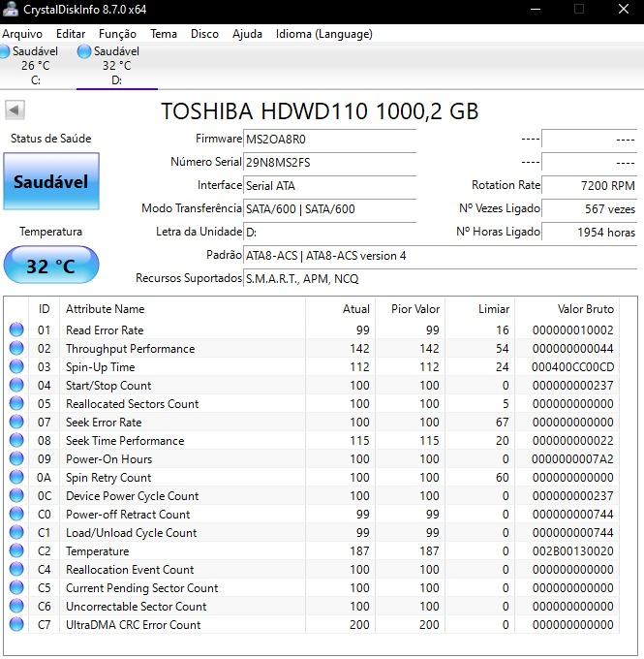Viewport: 644px width, 659px height.
Task: Click the power-on hours value 1954 horas
Action: 590,232
